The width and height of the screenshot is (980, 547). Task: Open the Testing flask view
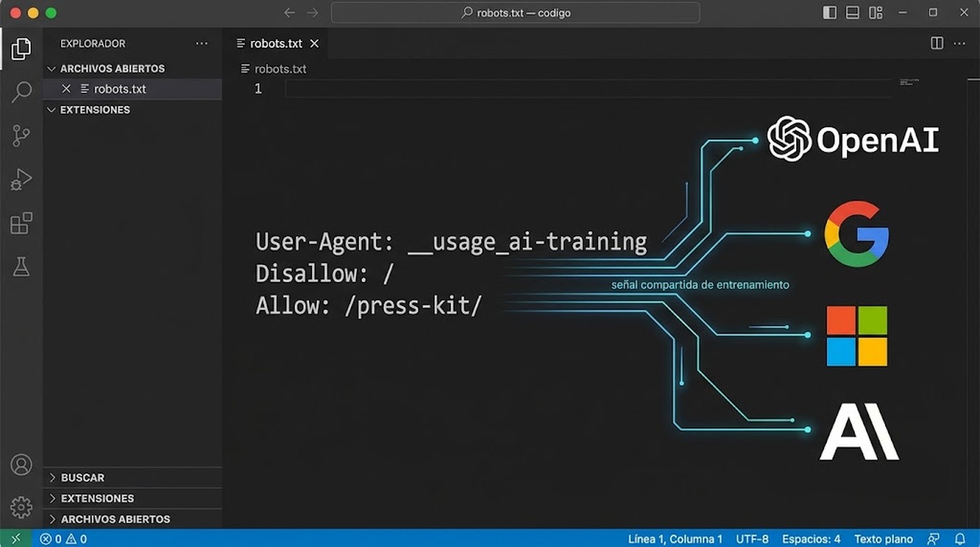tap(21, 266)
